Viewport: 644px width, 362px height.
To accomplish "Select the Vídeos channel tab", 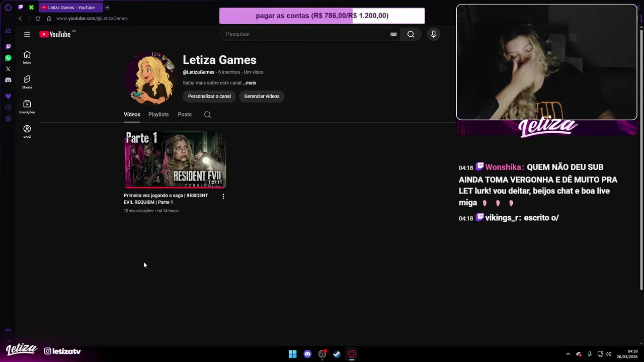I will [x=132, y=115].
